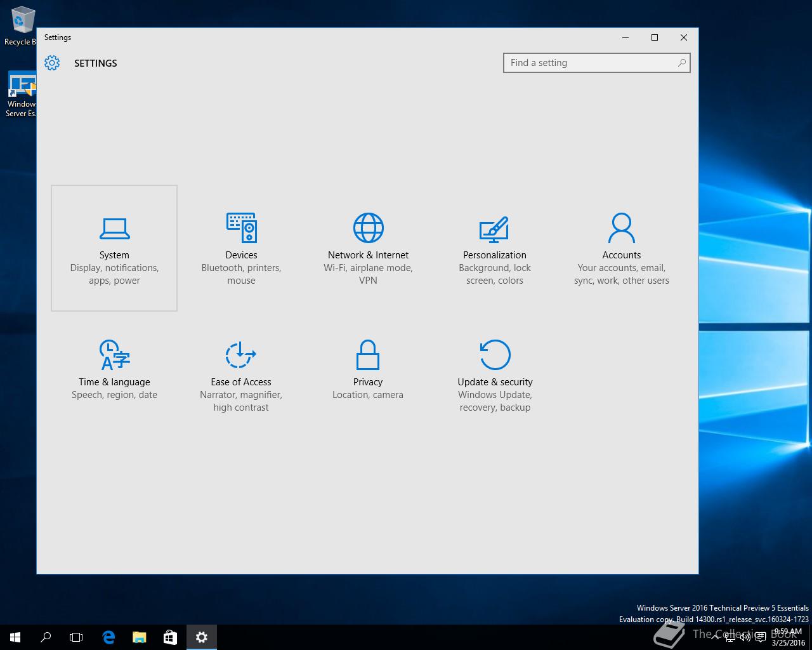
Task: Open Update & security refresh icon
Action: pos(495,355)
